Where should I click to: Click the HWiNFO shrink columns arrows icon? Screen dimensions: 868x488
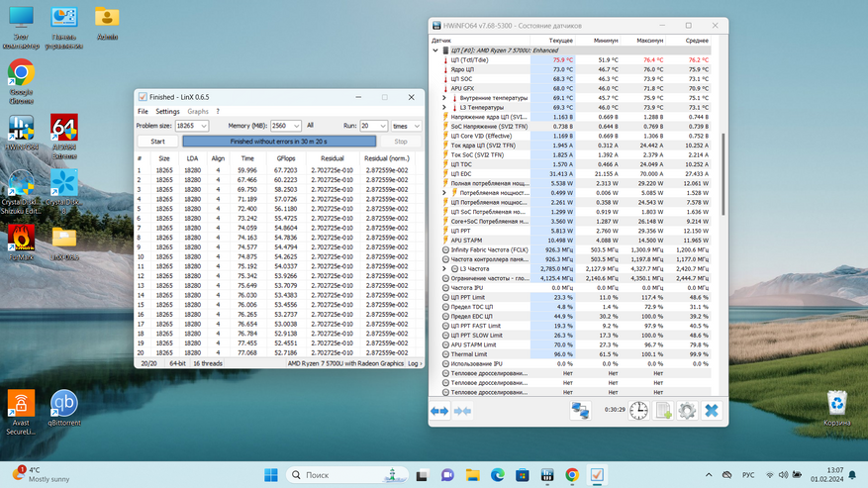click(x=462, y=411)
